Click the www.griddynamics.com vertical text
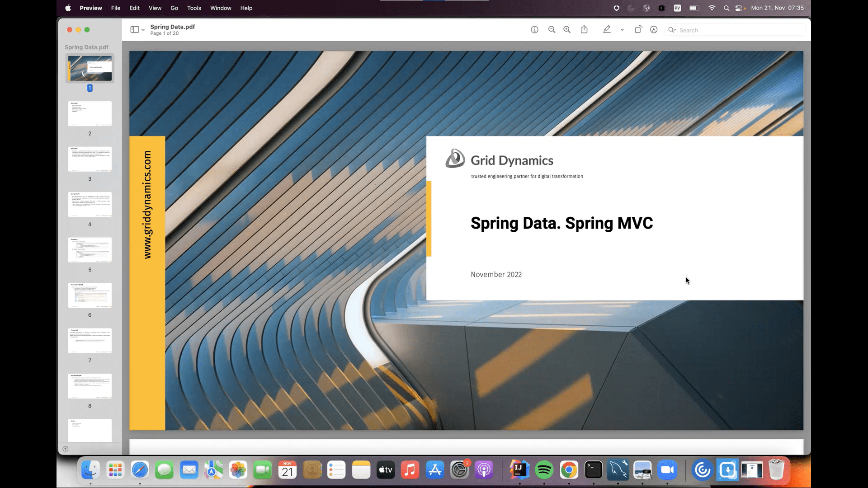The image size is (868, 488). [147, 205]
